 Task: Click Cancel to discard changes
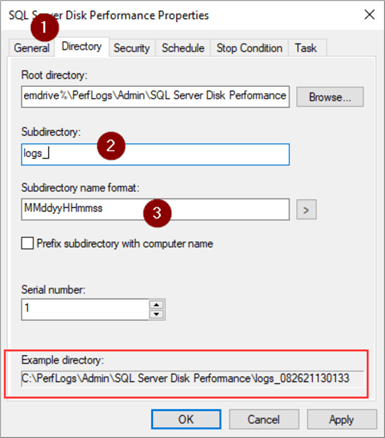click(264, 419)
